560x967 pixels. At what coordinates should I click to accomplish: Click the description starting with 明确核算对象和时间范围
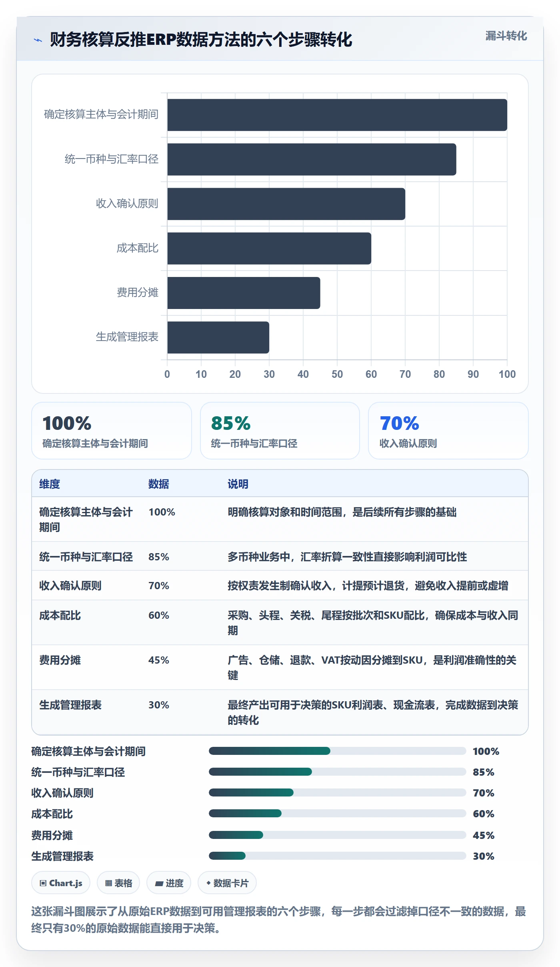coord(342,512)
